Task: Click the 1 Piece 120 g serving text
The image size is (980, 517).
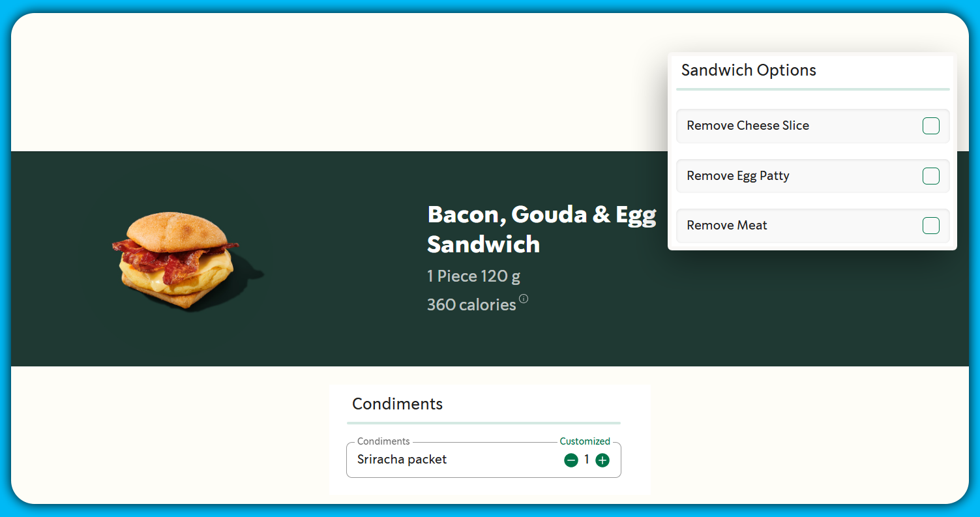Action: [x=473, y=276]
